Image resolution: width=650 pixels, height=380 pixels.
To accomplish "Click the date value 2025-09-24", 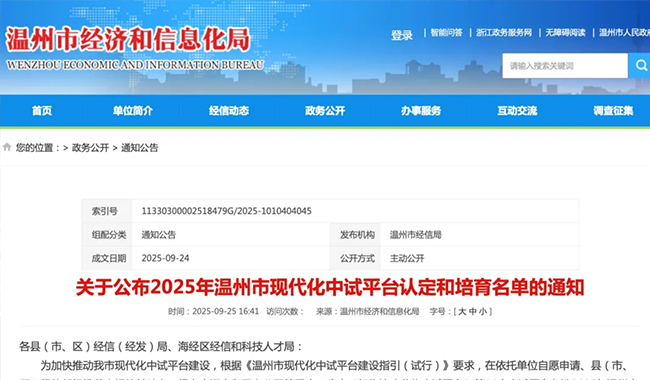I will 165,258.
